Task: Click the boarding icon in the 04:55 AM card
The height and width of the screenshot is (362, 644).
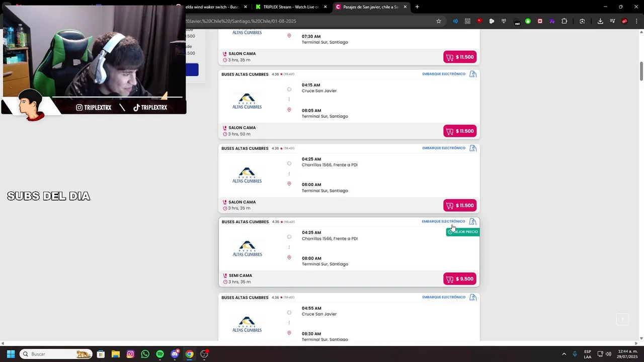Action: pos(473,297)
